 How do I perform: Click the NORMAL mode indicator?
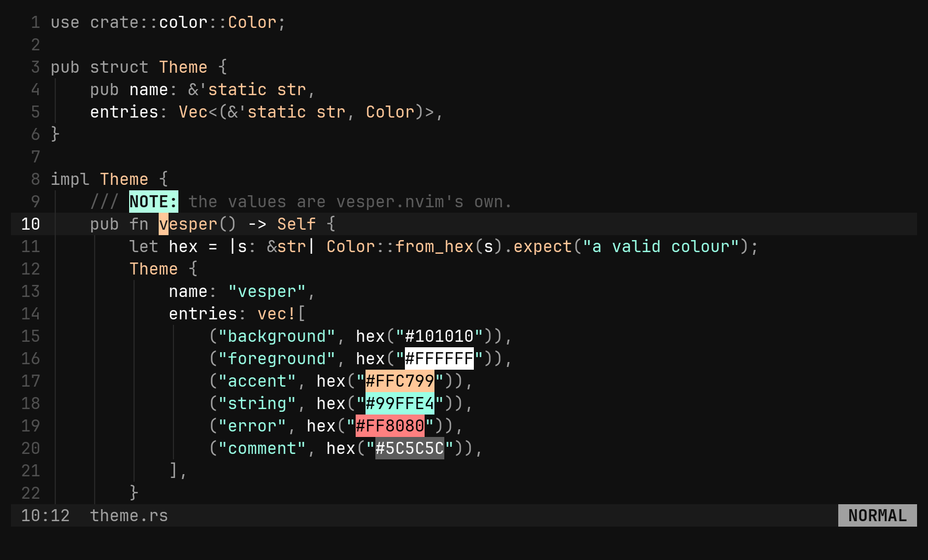878,516
